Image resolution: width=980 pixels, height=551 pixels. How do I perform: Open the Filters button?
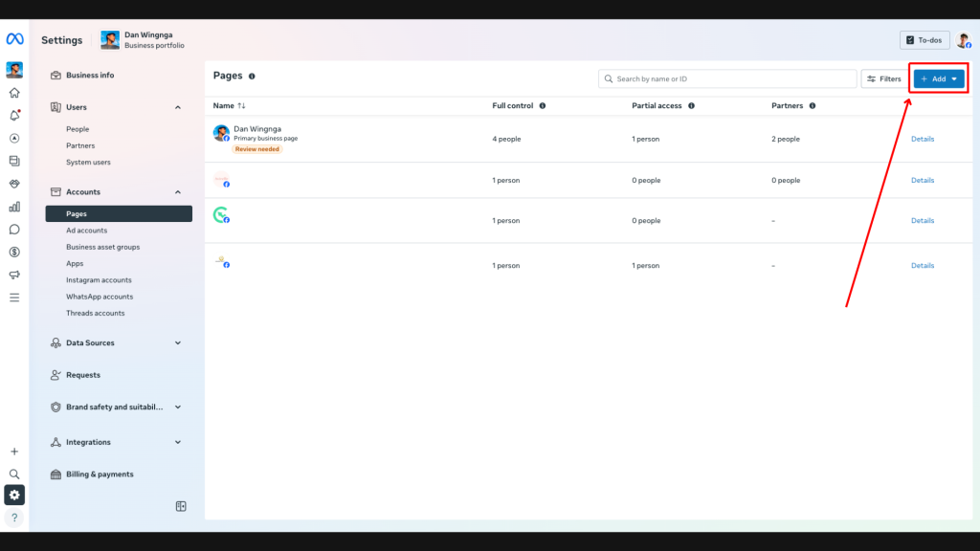pyautogui.click(x=883, y=78)
